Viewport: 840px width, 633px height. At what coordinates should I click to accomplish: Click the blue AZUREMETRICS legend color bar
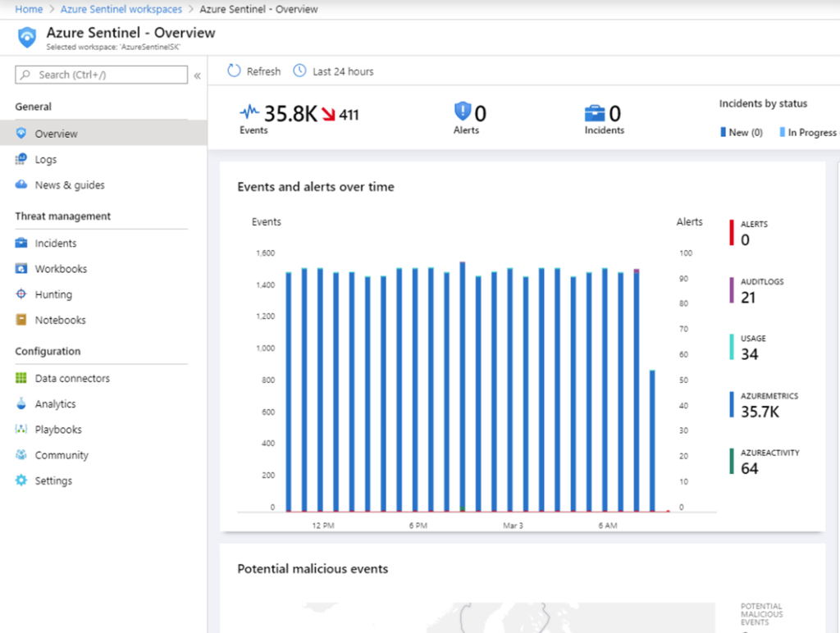pos(732,404)
